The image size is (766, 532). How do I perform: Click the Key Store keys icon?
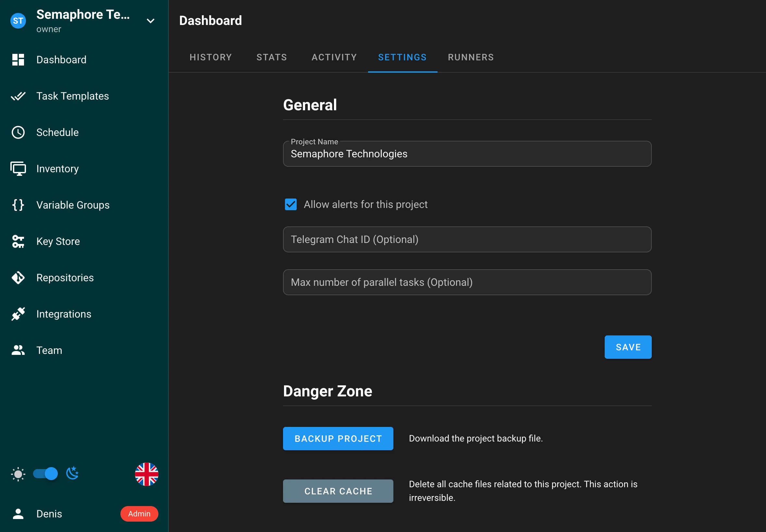pos(18,241)
